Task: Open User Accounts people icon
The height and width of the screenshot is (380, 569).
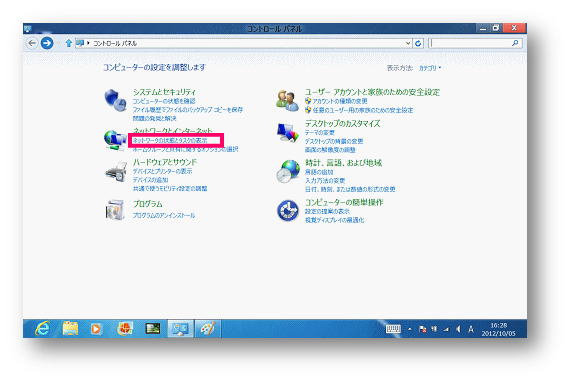Action: (287, 100)
